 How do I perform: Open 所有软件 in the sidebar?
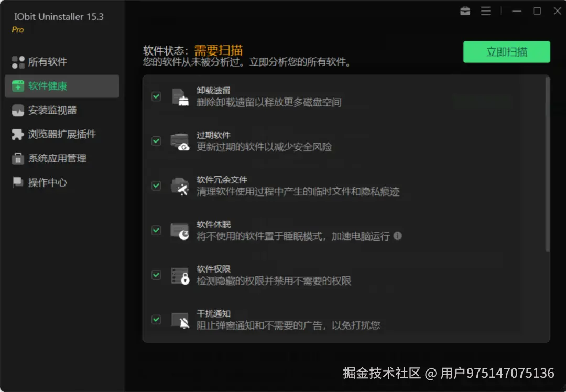point(62,62)
